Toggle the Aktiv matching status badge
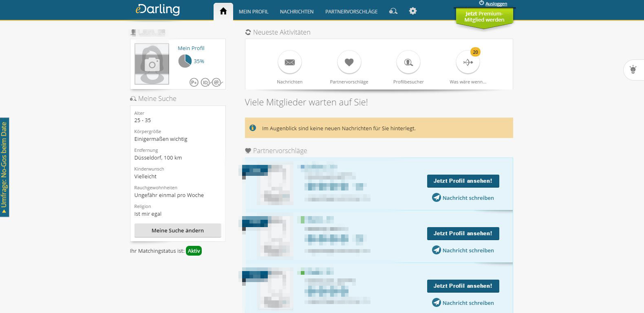Viewport: 644px width, 313px height. click(194, 251)
